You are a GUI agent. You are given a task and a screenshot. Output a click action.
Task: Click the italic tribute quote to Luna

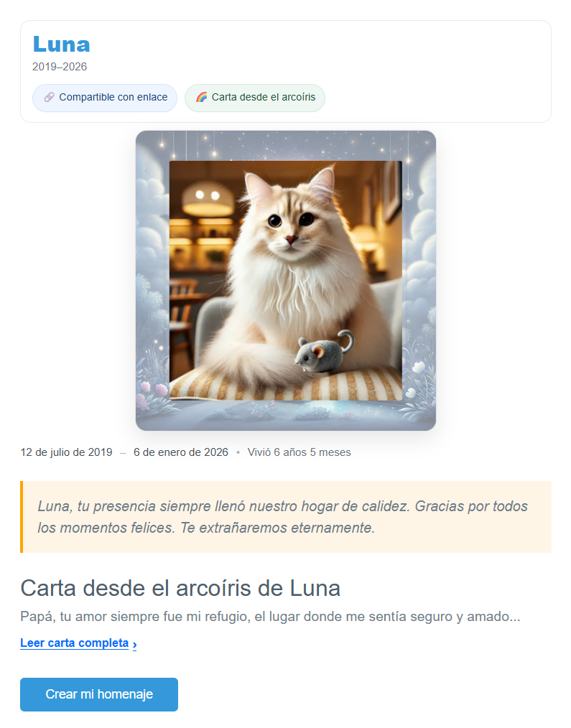point(282,517)
